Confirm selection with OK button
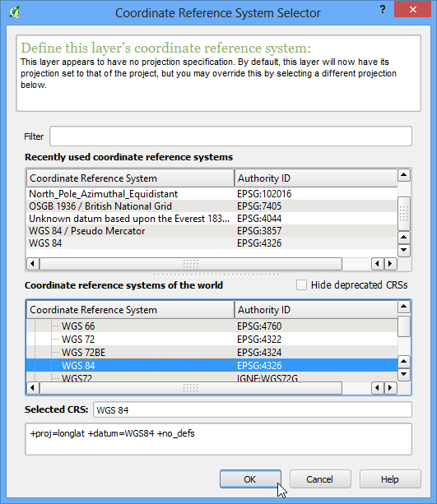This screenshot has height=504, width=437. [250, 479]
